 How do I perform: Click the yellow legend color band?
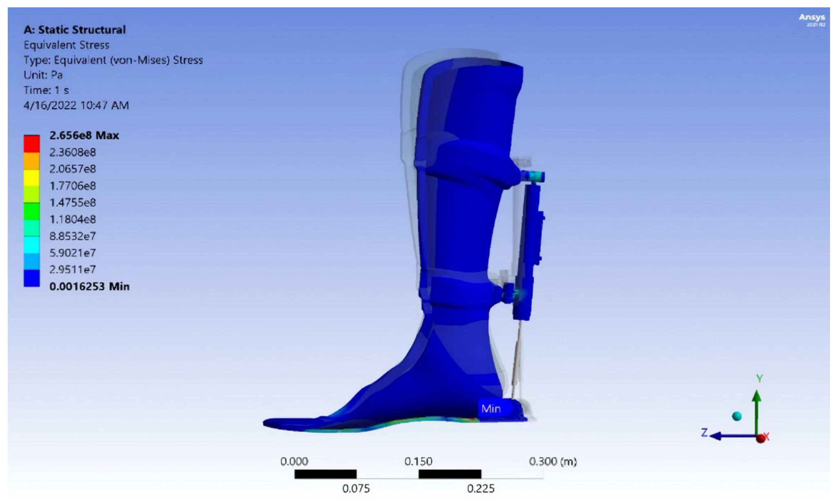(31, 177)
